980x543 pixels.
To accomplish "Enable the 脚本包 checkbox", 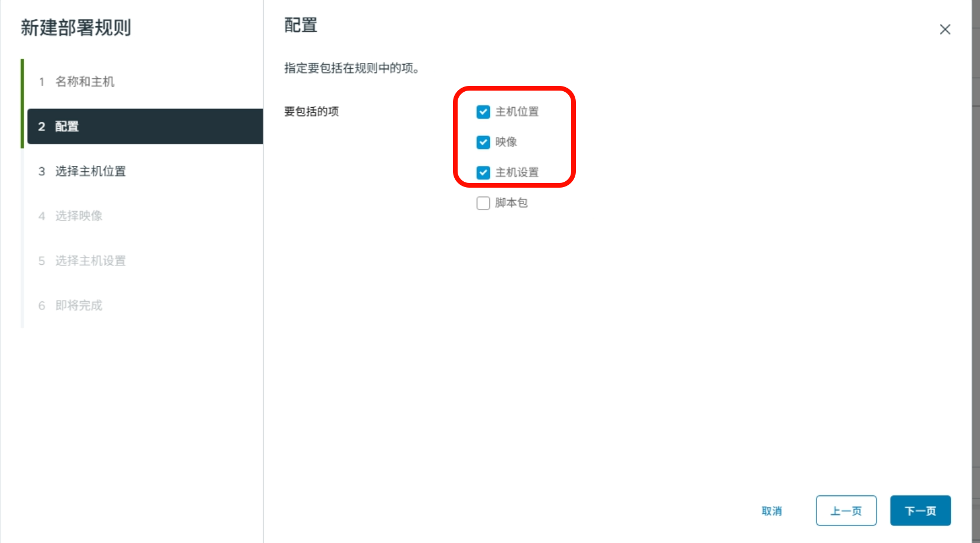I will [x=483, y=204].
